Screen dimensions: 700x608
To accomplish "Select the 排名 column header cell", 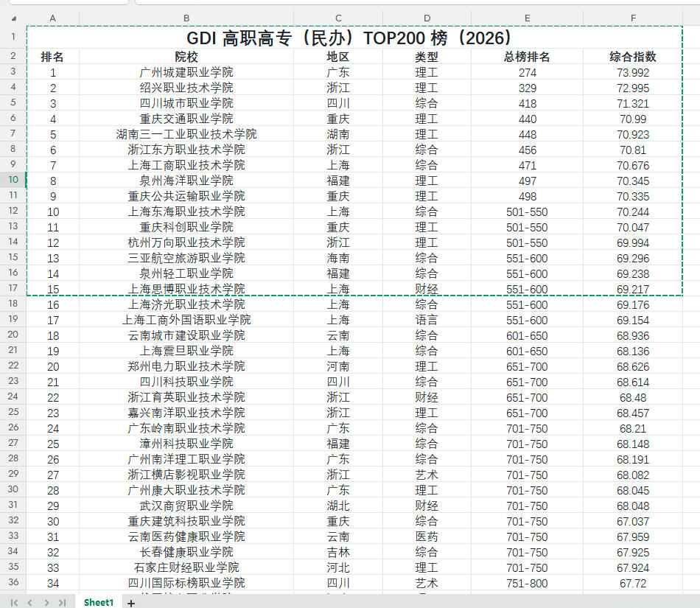I will point(52,55).
